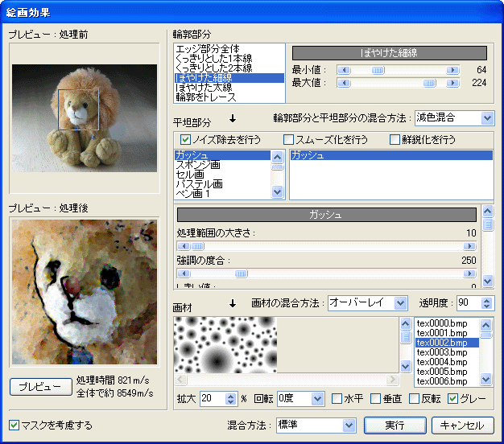This screenshot has height=444, width=504.
Task: Click 透明度 spinner arrows
Action: [486, 303]
